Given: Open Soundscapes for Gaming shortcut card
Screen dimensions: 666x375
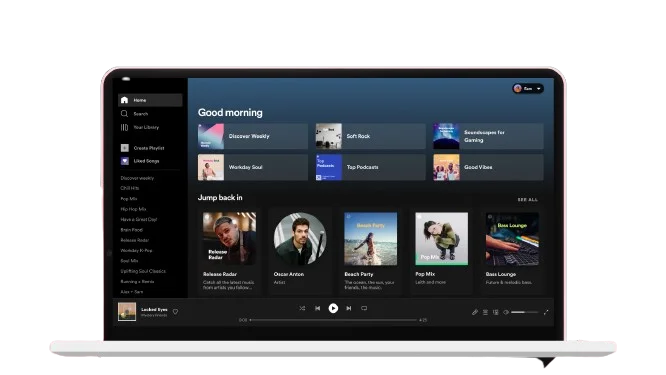Looking at the screenshot, I should click(x=488, y=136).
